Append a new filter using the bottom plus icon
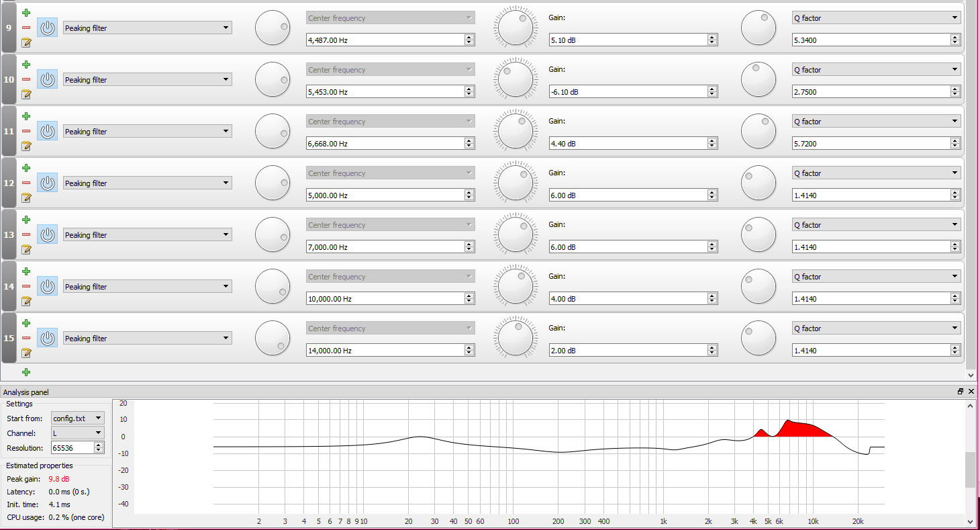The width and height of the screenshot is (980, 530). 26,371
